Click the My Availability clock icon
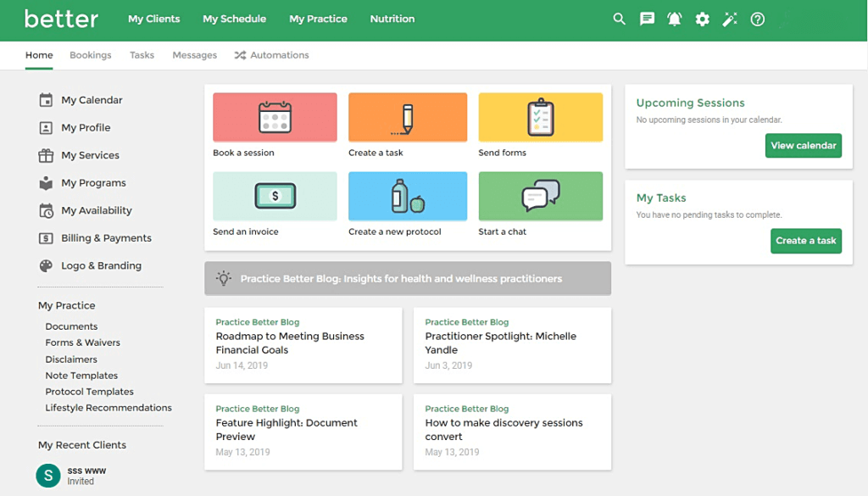The height and width of the screenshot is (496, 868). pyautogui.click(x=46, y=211)
